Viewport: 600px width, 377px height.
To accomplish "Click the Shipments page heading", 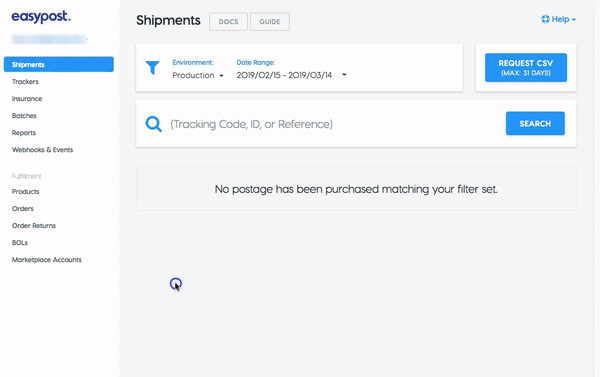I will (168, 20).
